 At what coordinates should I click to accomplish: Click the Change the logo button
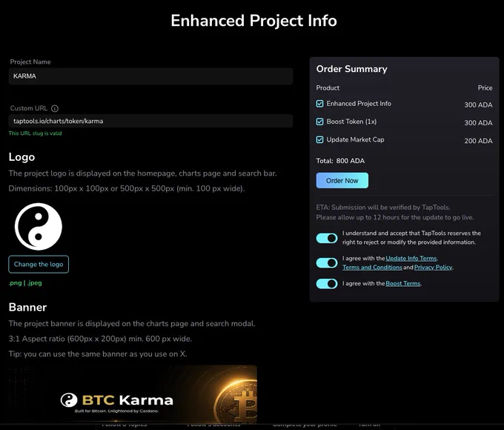click(39, 265)
